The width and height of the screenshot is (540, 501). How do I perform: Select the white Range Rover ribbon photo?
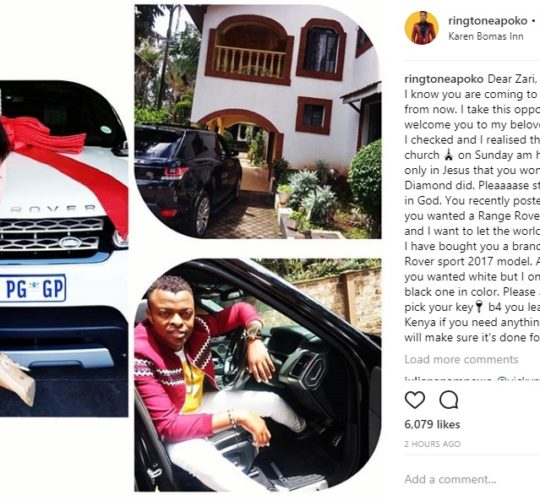[64, 193]
